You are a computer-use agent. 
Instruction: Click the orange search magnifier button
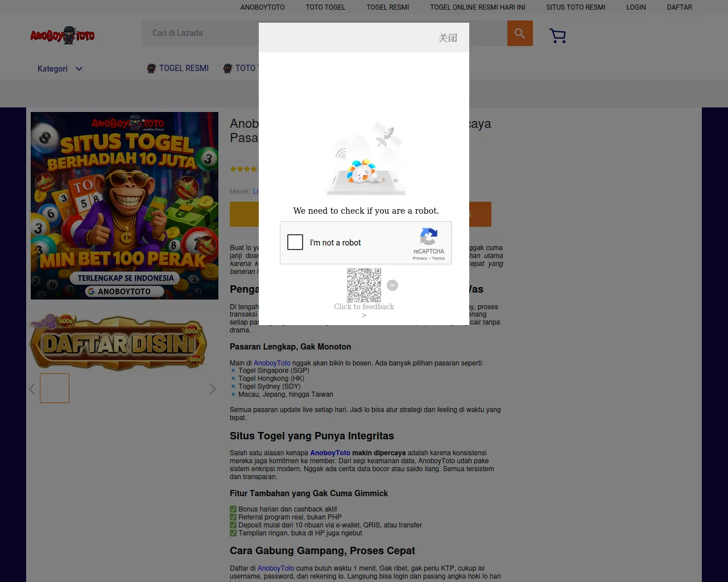520,34
